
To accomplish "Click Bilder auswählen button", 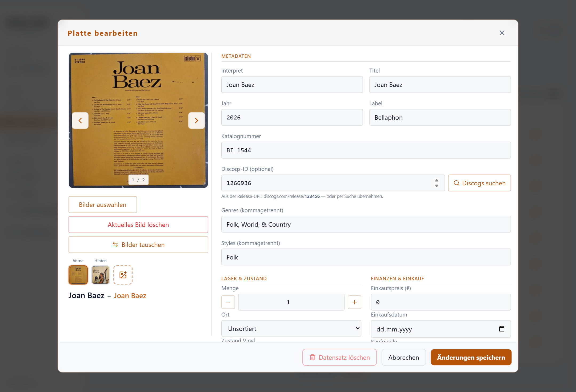I will (103, 205).
